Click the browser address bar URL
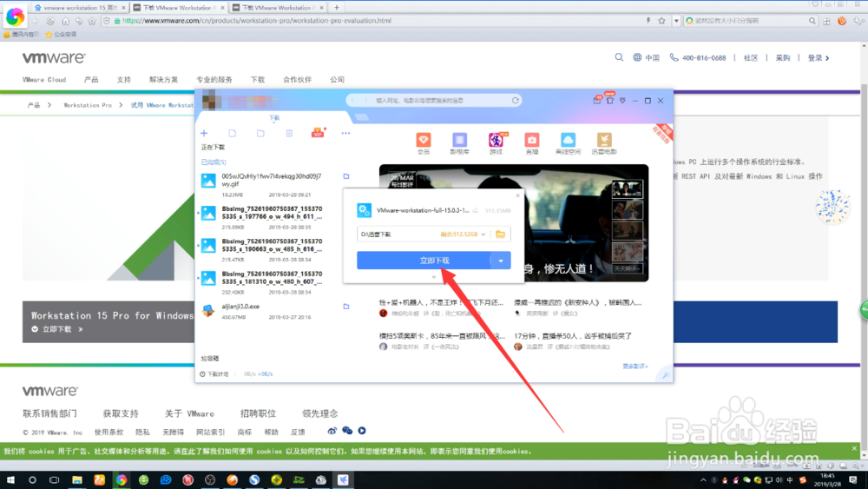This screenshot has width=868, height=489. click(256, 21)
